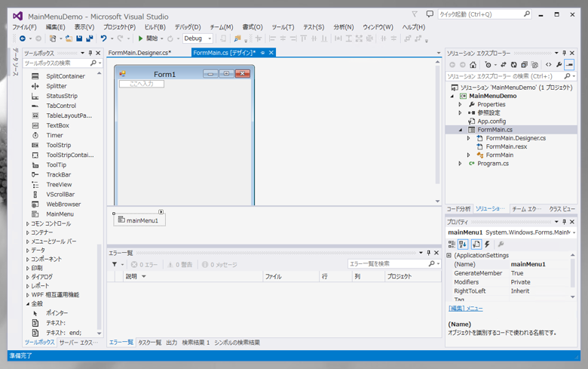588x369 pixels.
Task: Open the ファイル(F) menu
Action: point(24,27)
